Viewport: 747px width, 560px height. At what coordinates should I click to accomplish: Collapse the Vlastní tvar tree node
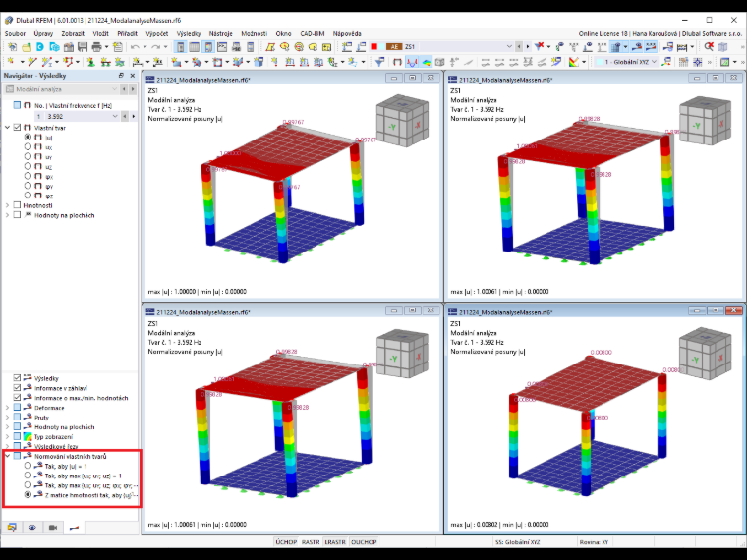[7, 128]
